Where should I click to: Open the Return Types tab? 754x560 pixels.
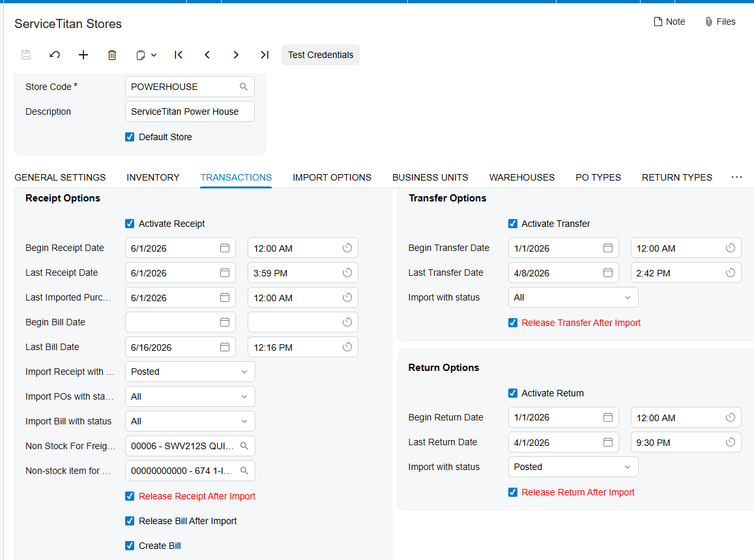point(677,177)
